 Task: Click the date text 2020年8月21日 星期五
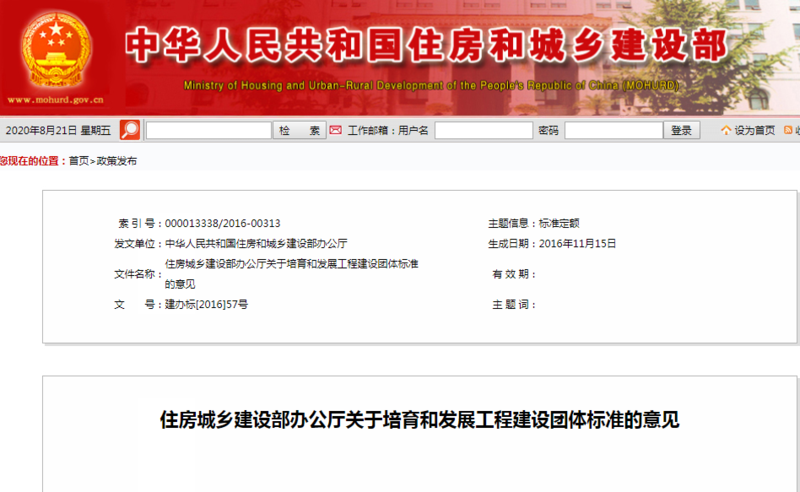click(x=58, y=131)
